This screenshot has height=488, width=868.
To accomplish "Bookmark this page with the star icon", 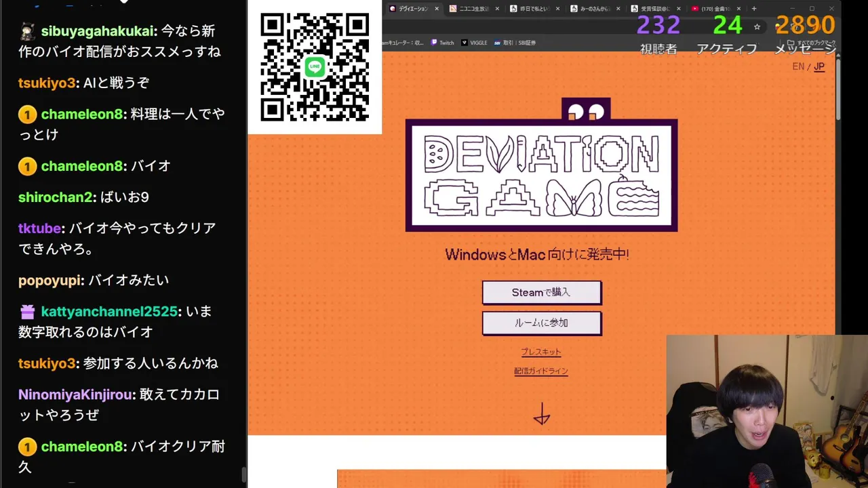I will (x=757, y=27).
